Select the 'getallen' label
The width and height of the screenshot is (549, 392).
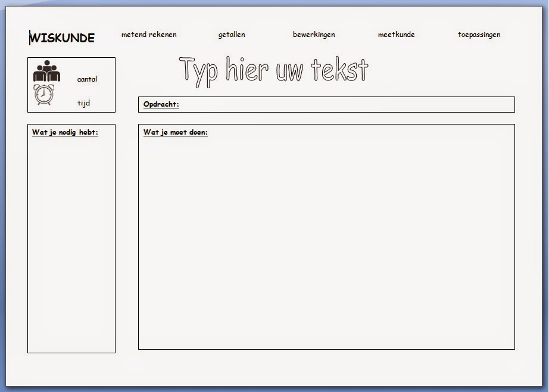coord(232,35)
